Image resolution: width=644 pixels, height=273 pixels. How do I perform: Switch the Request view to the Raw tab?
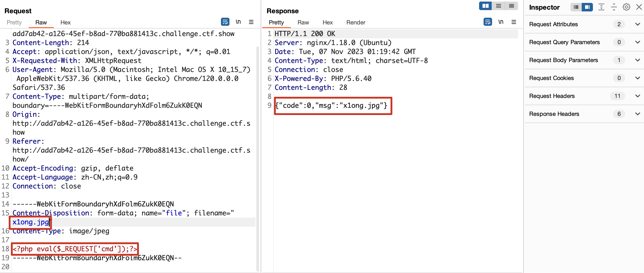[41, 22]
